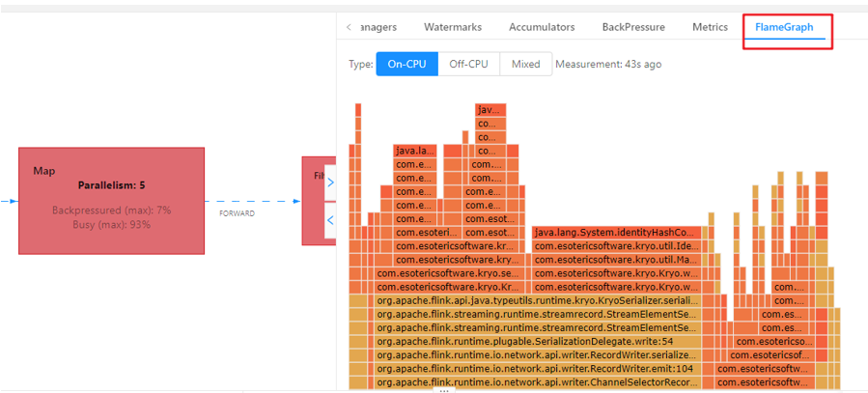Click the RecordWriter.emit:104 flame frame
868x393 pixels.
point(537,368)
